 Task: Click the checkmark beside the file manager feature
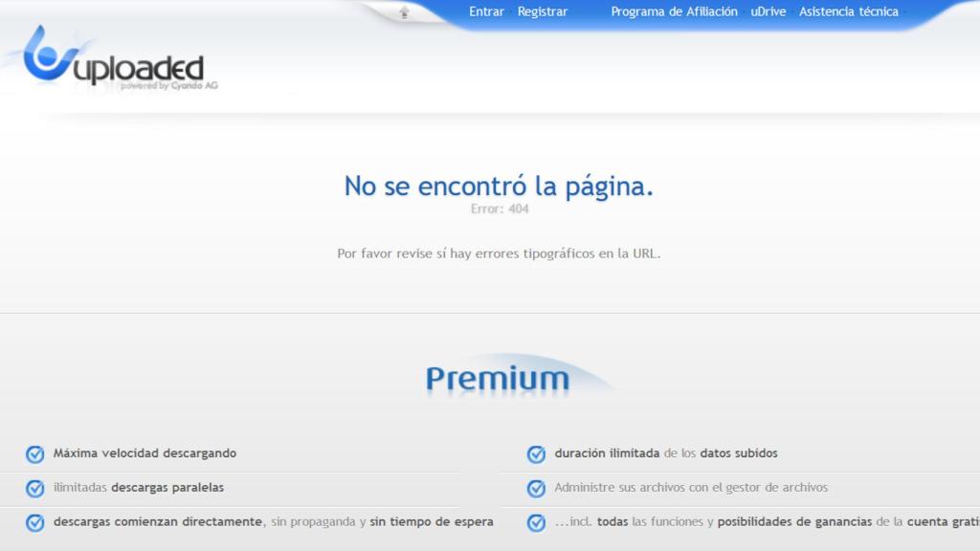[534, 487]
